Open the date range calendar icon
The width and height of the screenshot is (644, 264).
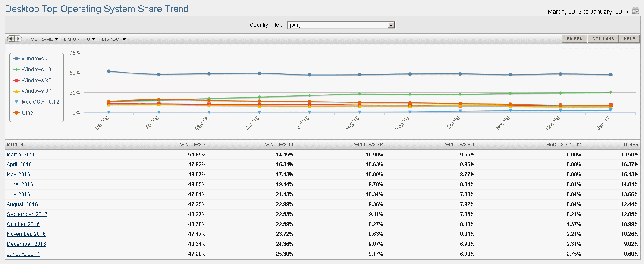pyautogui.click(x=635, y=11)
